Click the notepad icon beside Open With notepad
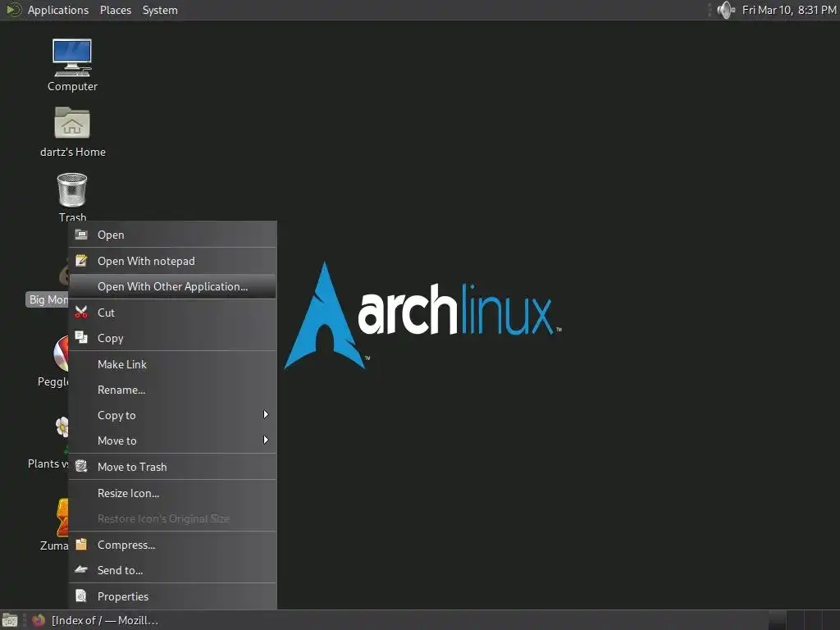 pos(81,261)
